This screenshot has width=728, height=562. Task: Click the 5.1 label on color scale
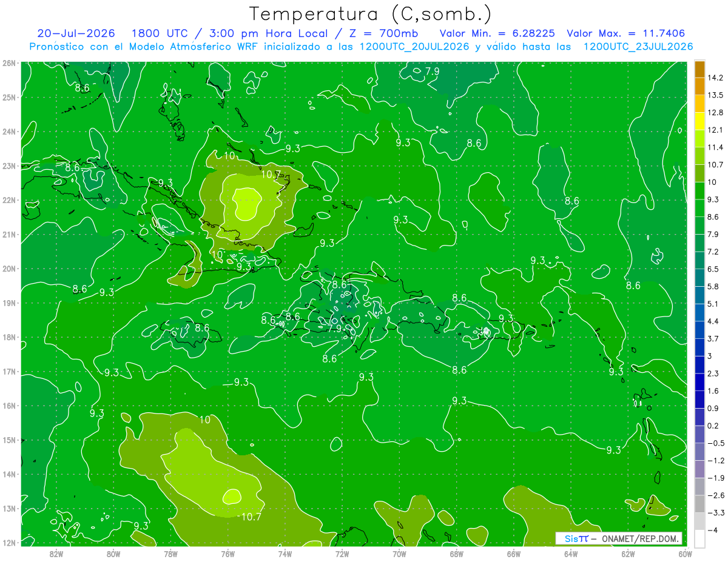[713, 304]
